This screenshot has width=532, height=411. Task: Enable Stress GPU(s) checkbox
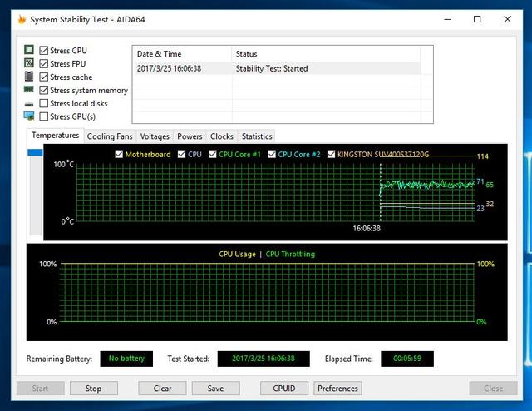[x=44, y=116]
